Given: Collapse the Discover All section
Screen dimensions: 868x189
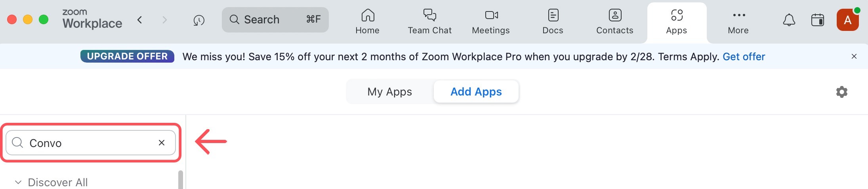Looking at the screenshot, I should 18,182.
